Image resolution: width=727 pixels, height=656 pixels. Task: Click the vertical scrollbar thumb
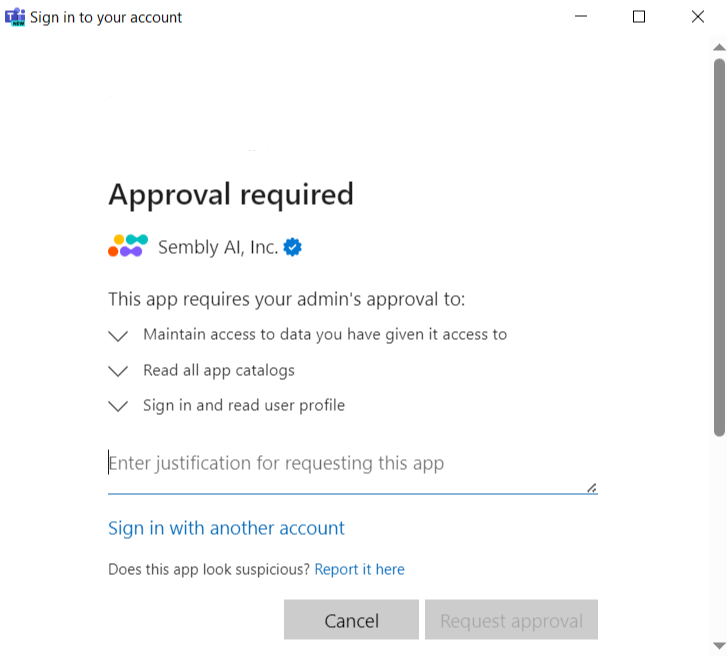pyautogui.click(x=718, y=245)
